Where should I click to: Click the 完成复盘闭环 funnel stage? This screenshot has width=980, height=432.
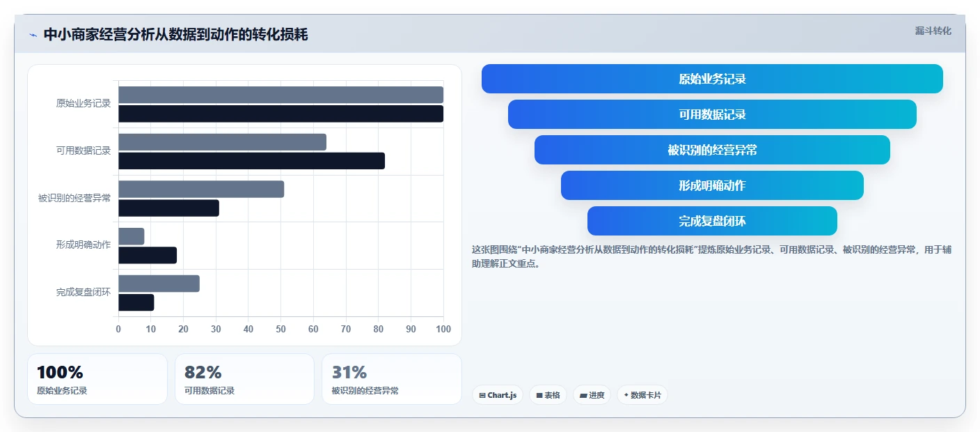pos(712,221)
